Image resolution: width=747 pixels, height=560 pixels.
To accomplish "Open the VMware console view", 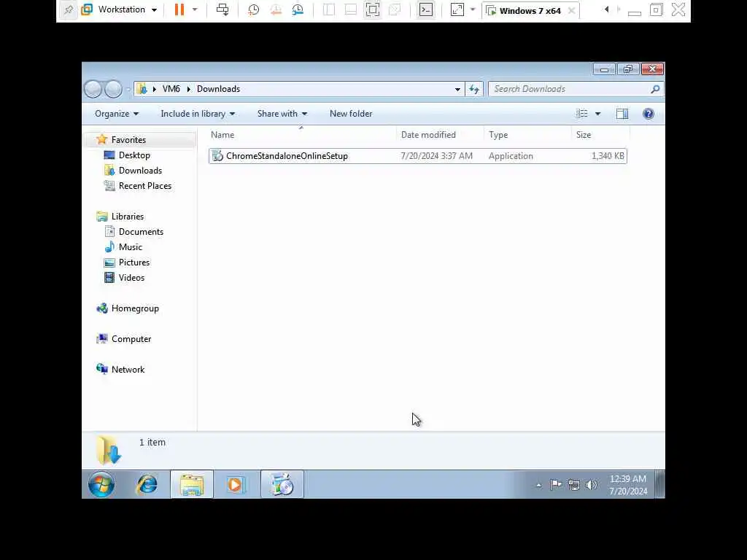I will click(426, 9).
